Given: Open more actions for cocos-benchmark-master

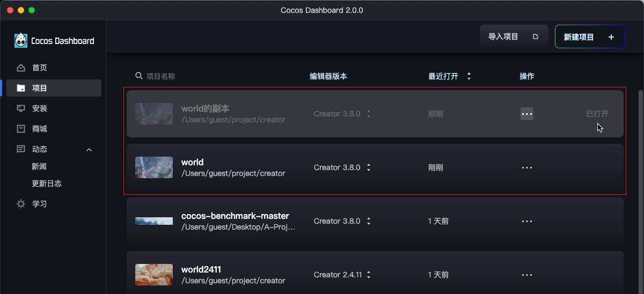Looking at the screenshot, I should pyautogui.click(x=527, y=221).
